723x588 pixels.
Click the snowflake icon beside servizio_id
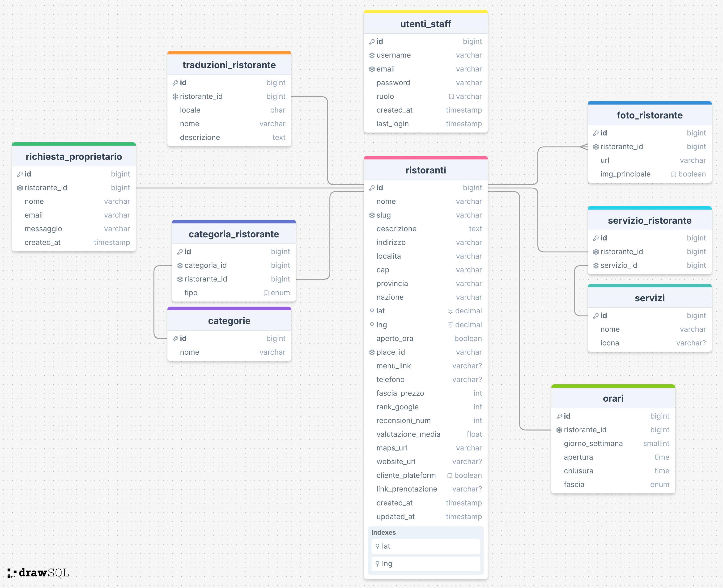click(595, 265)
